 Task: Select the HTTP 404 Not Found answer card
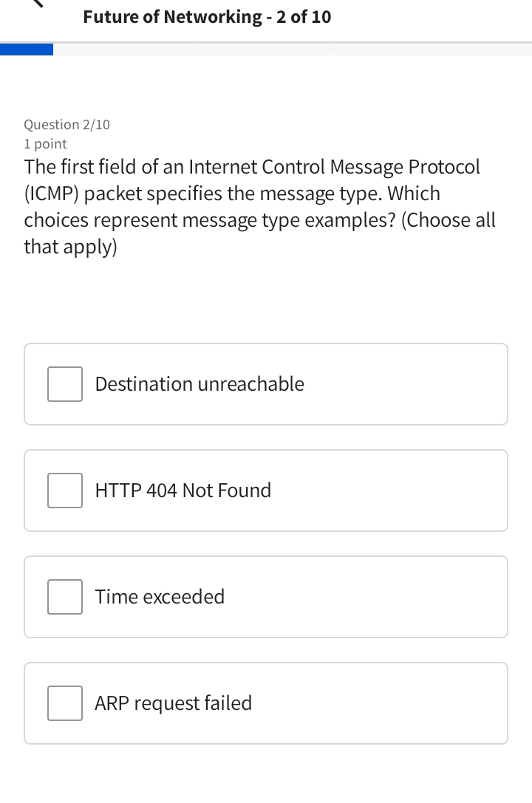tap(266, 490)
